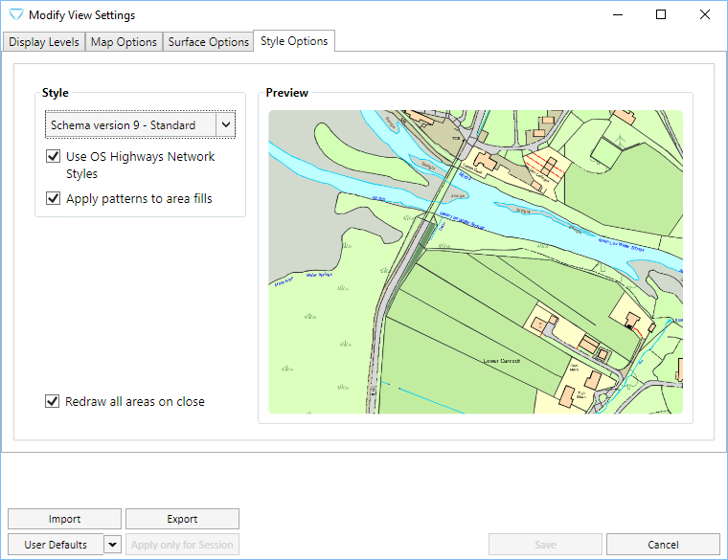Toggle Redraw all areas on close
This screenshot has width=728, height=560.
(53, 402)
